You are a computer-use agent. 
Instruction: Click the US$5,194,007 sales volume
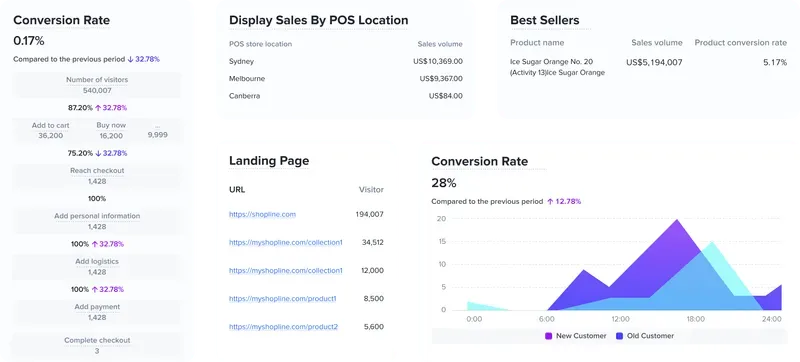tap(654, 62)
